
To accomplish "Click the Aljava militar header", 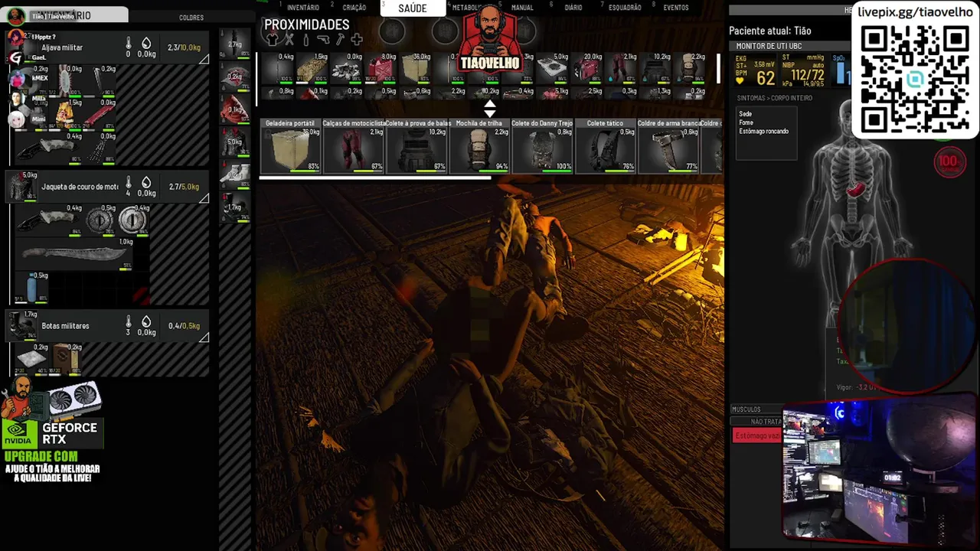I will tap(107, 47).
